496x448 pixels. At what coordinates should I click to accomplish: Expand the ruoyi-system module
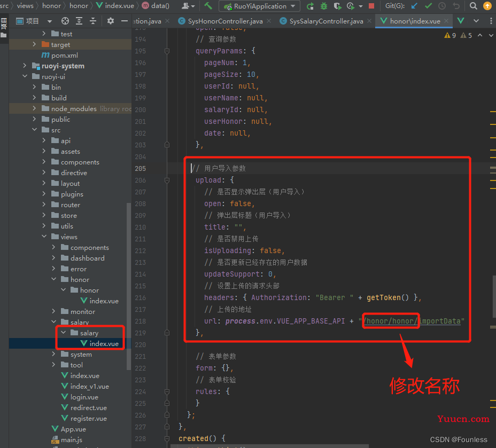pyautogui.click(x=25, y=66)
